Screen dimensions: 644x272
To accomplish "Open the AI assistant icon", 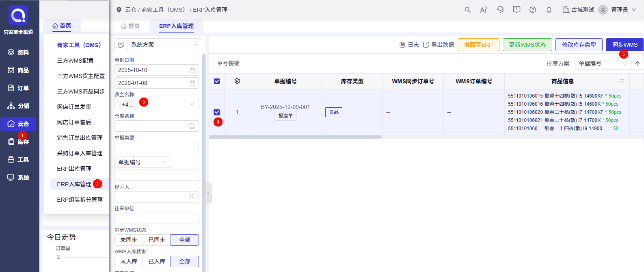I will point(484,10).
